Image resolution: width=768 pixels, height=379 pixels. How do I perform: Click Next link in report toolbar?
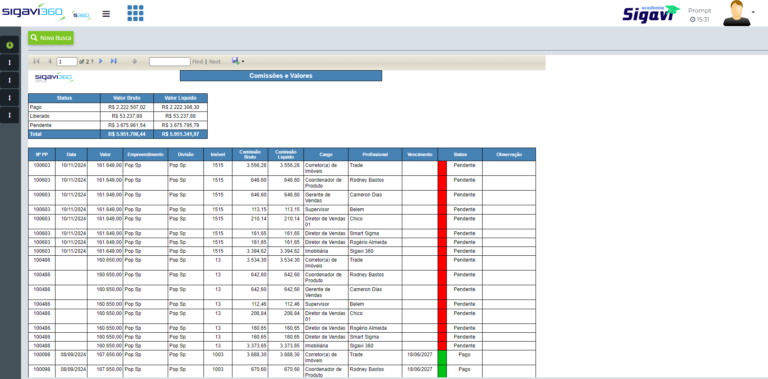pos(215,62)
